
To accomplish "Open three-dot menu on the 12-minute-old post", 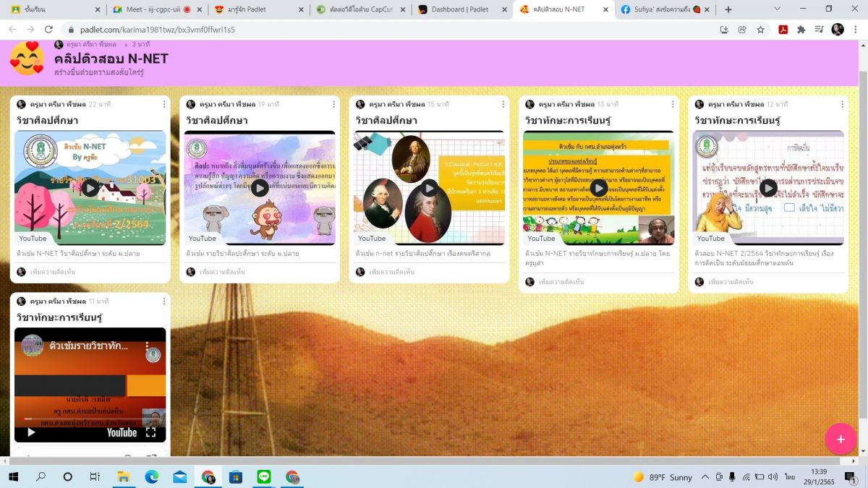I will (x=842, y=104).
